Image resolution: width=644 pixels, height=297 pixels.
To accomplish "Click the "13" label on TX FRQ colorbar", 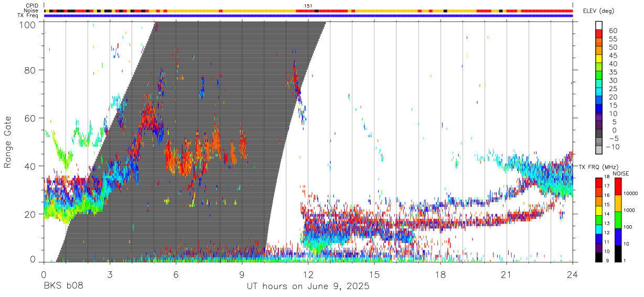I will [607, 224].
